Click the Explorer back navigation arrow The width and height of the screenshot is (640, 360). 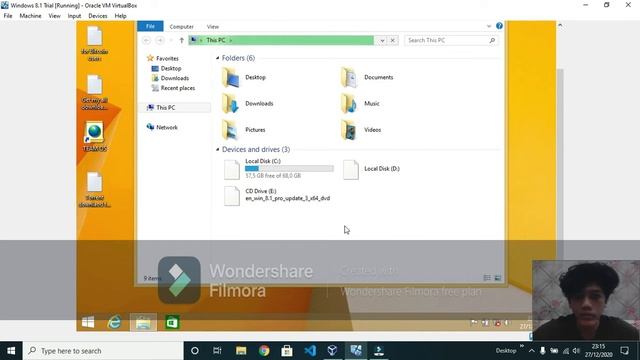pyautogui.click(x=147, y=40)
